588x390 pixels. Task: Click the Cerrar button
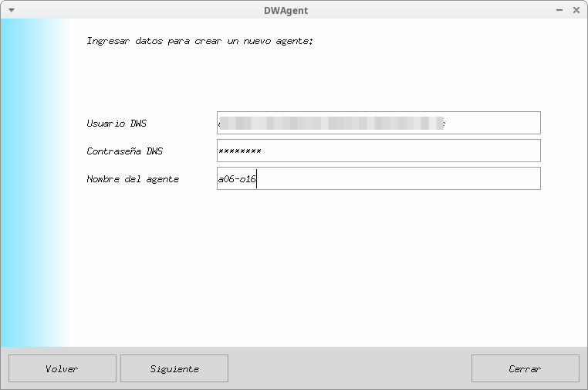(525, 368)
